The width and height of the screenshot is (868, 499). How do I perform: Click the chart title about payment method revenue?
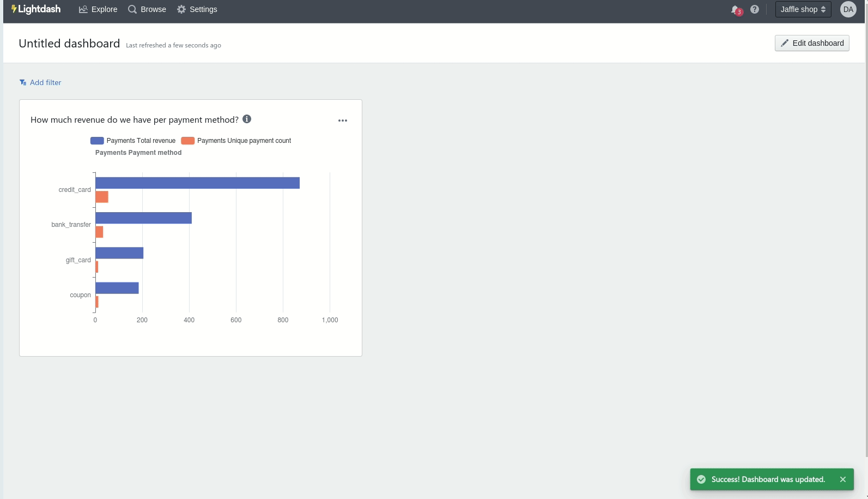pyautogui.click(x=135, y=119)
